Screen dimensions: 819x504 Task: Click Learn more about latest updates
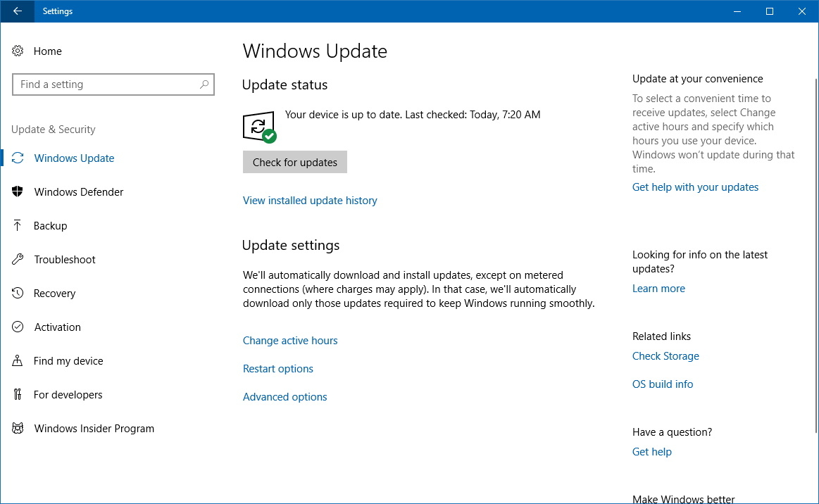click(x=658, y=289)
